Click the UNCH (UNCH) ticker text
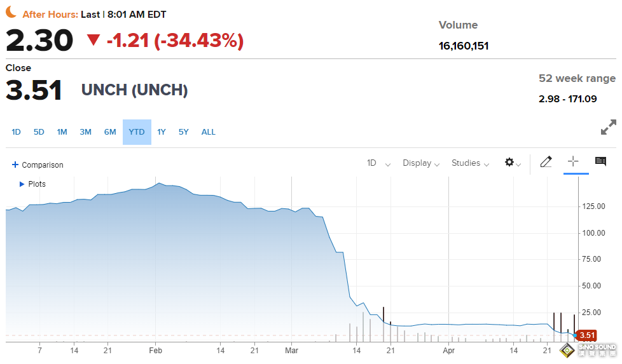This screenshot has width=622, height=364. pyautogui.click(x=134, y=90)
